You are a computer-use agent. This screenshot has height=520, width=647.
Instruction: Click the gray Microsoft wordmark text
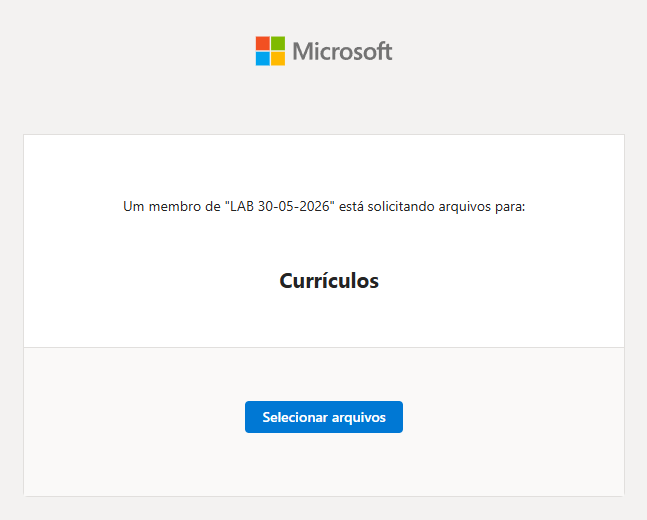coord(342,51)
